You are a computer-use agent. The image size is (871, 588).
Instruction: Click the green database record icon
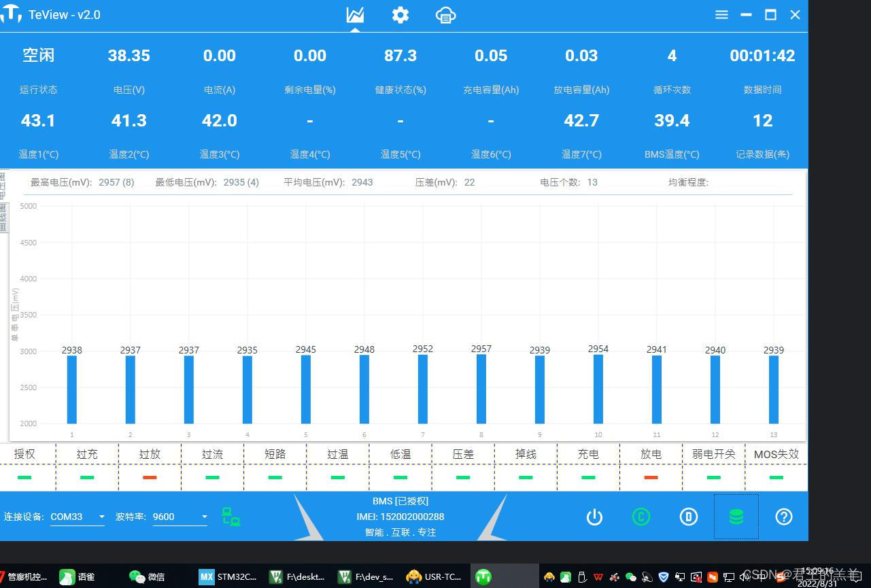(x=736, y=517)
